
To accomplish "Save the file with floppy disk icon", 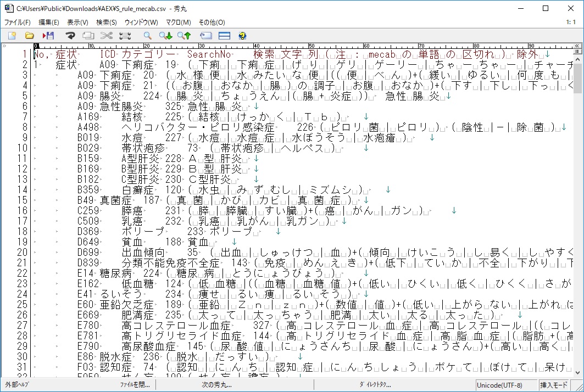I will [x=48, y=36].
